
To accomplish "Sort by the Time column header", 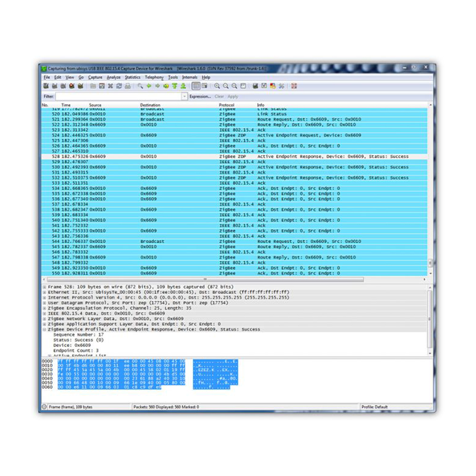I will tap(66, 105).
